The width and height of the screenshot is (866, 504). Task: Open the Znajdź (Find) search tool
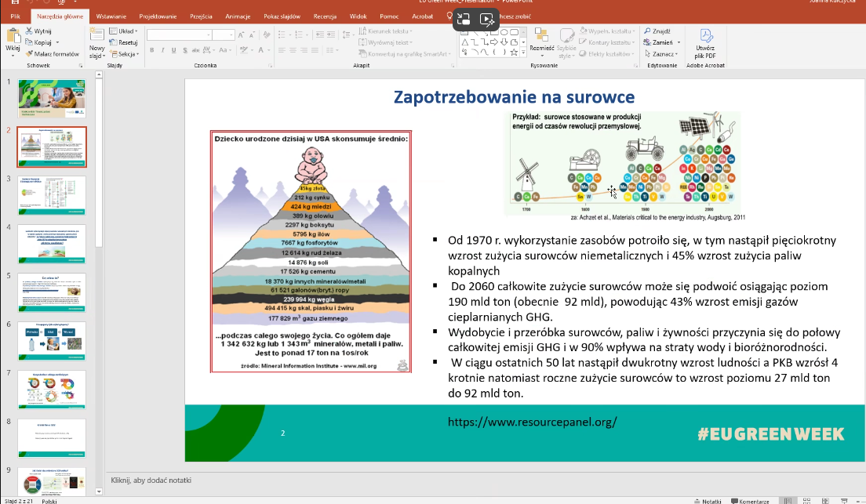(x=657, y=31)
